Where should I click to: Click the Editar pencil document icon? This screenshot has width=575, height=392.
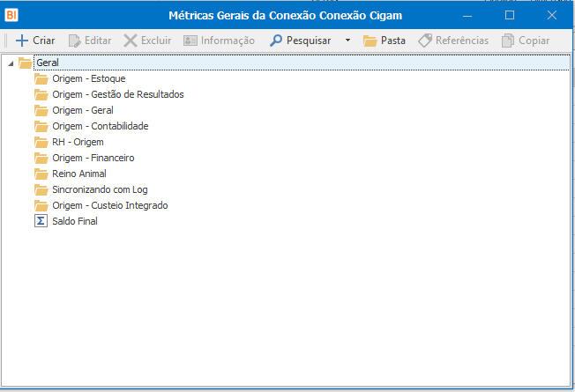coord(75,41)
